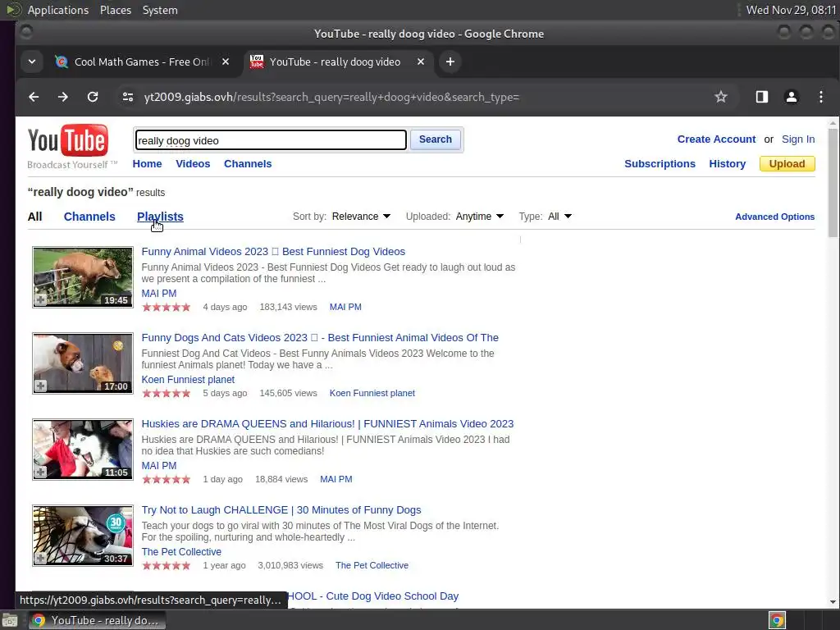Click the Applications menu logo icon
This screenshot has width=840, height=630.
13,10
